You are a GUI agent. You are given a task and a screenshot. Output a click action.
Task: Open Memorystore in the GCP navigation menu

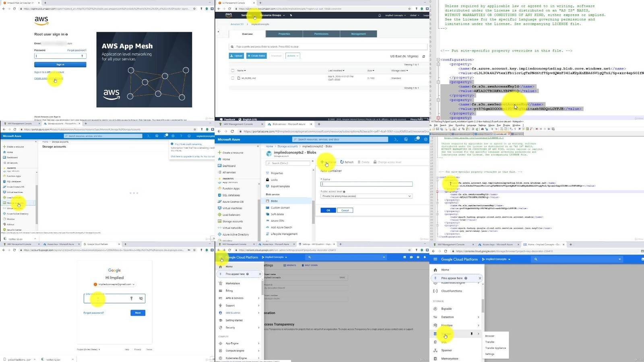[x=446, y=358]
